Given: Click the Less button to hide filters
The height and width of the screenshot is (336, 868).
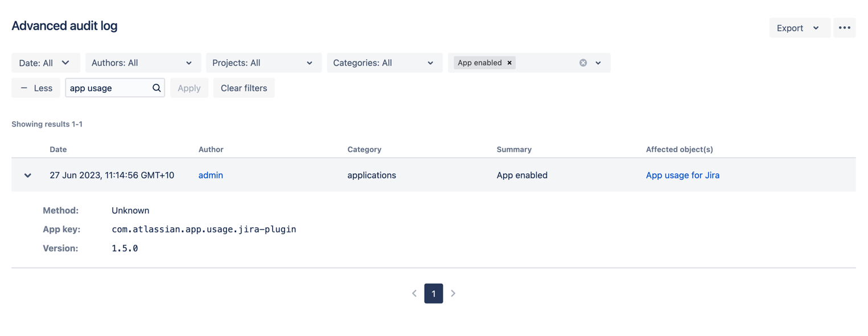Looking at the screenshot, I should [x=36, y=88].
